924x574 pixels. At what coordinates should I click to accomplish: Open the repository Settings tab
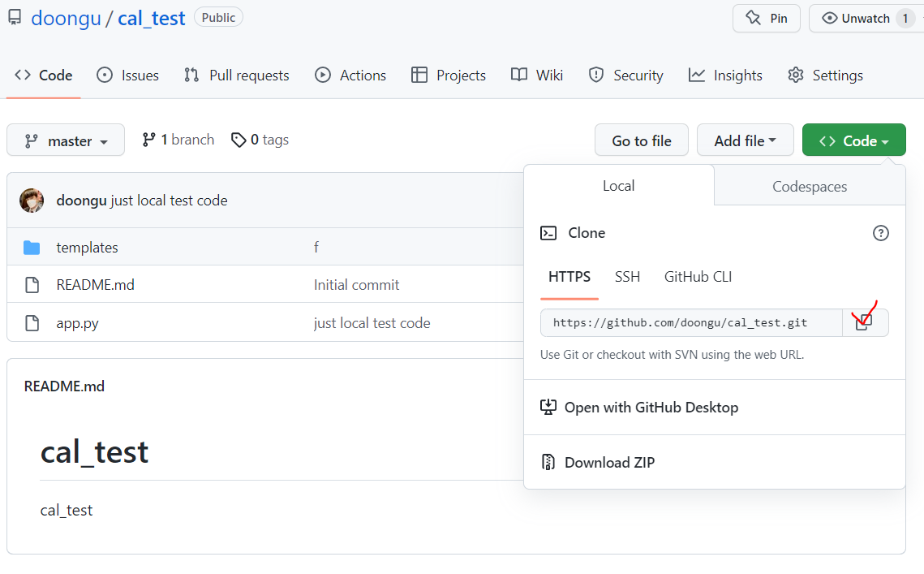click(825, 76)
